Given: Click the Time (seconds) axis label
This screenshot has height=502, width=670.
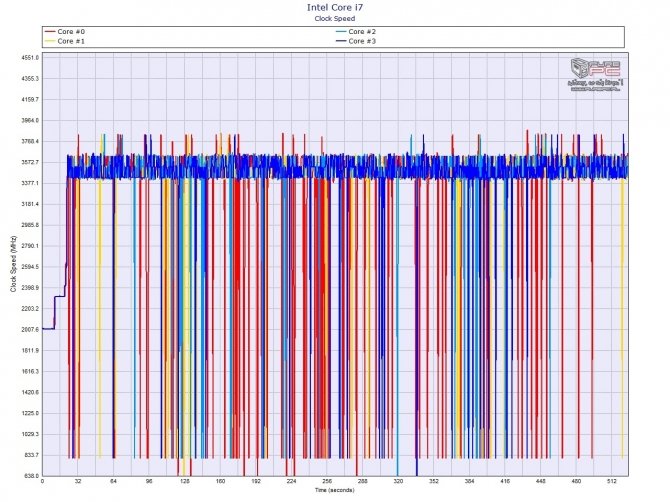Looking at the screenshot, I should [x=335, y=490].
